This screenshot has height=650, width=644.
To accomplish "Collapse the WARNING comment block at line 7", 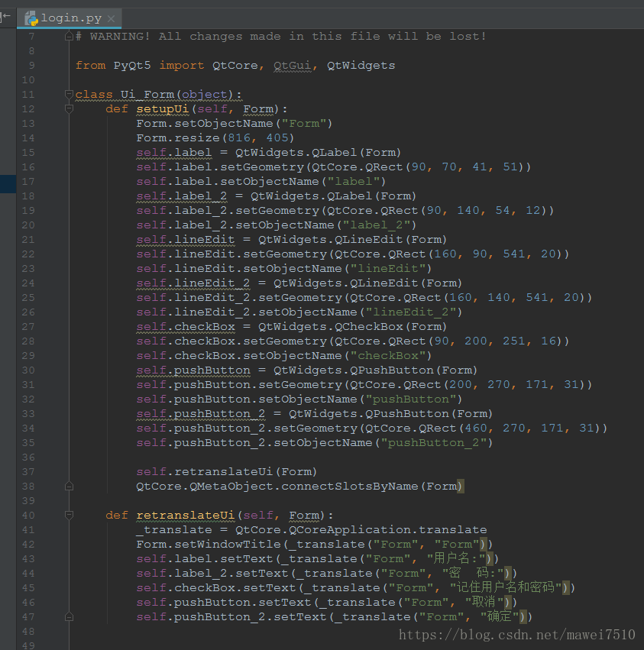I will 69,37.
